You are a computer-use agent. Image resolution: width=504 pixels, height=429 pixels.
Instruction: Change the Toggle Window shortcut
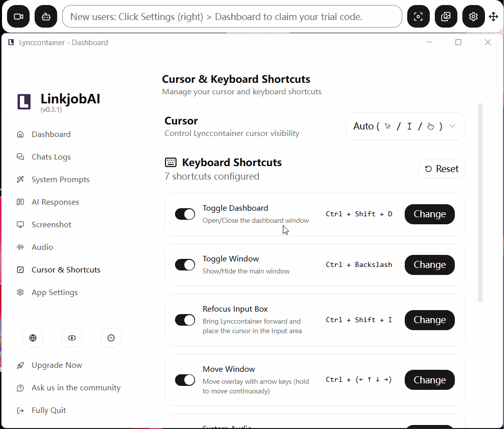coord(429,264)
